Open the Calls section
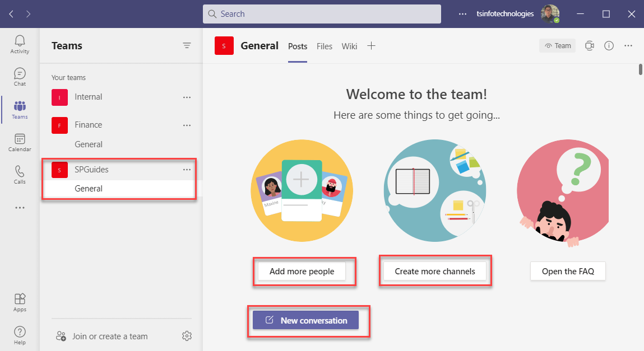 point(20,175)
